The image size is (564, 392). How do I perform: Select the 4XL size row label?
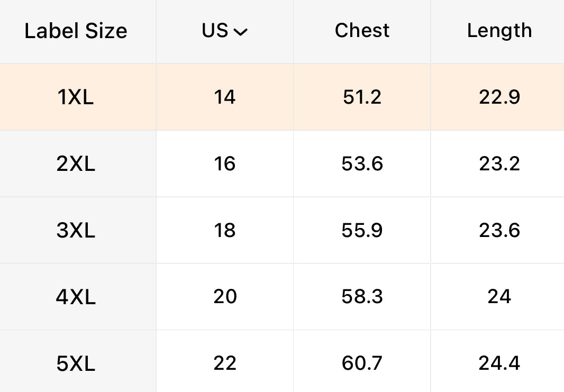point(76,297)
